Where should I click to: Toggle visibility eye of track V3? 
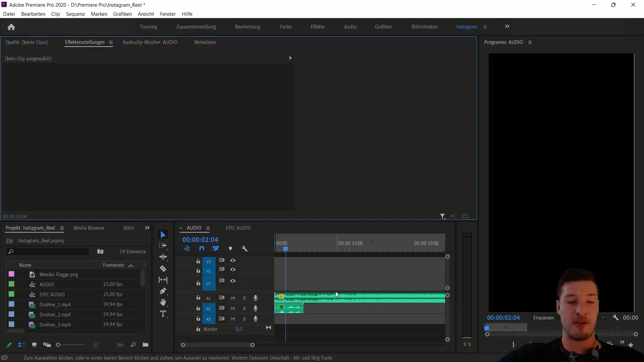click(233, 260)
